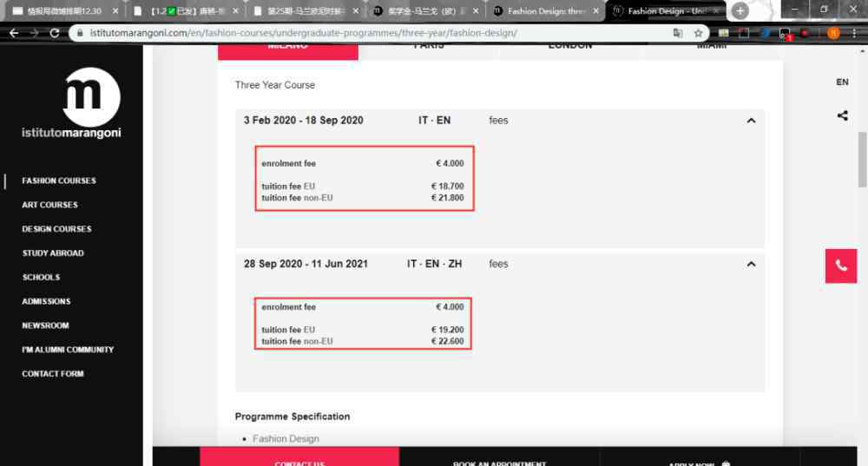Viewport: 868px width, 466px height.
Task: Click the 'Programme Specification' heading
Action: coord(293,417)
